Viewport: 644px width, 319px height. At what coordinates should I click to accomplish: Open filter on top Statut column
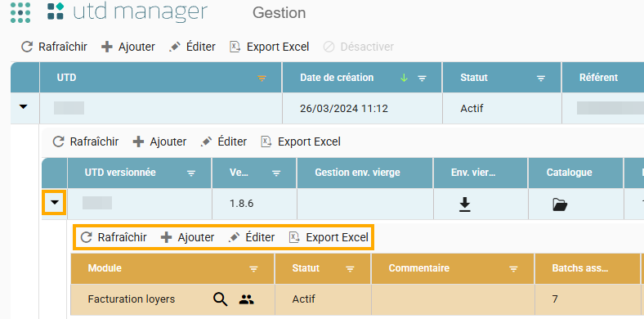pos(541,78)
